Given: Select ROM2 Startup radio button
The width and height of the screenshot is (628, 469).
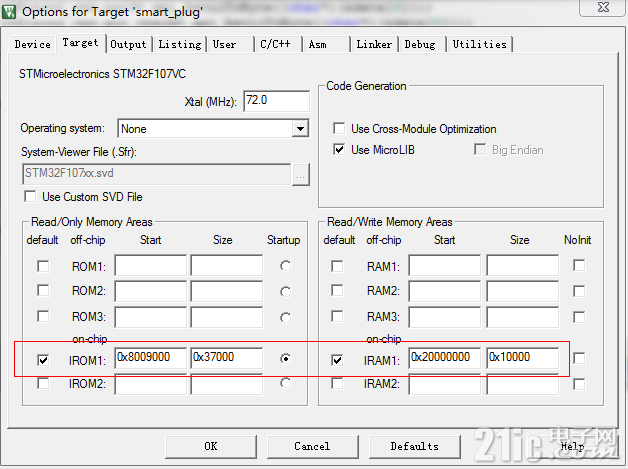Looking at the screenshot, I should pyautogui.click(x=285, y=292).
